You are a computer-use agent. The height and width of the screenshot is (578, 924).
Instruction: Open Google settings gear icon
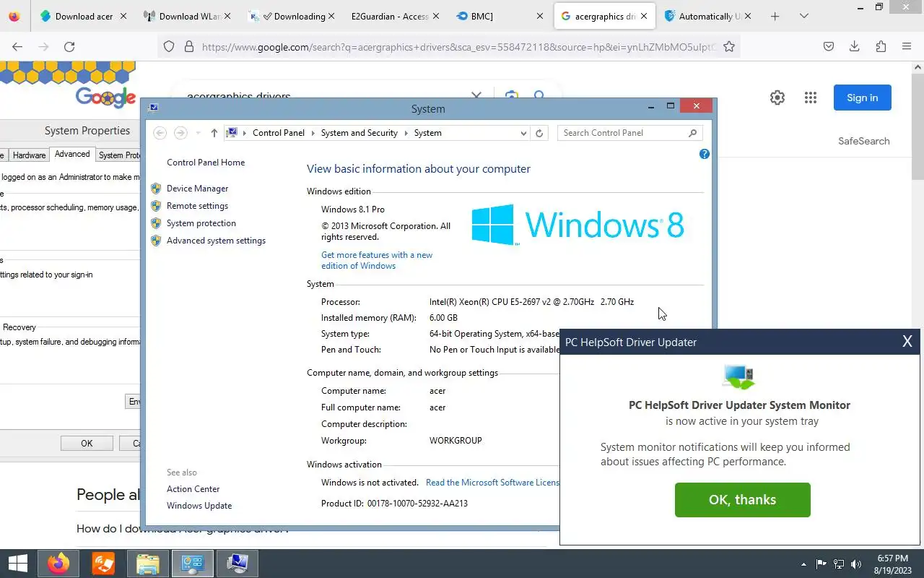[777, 98]
